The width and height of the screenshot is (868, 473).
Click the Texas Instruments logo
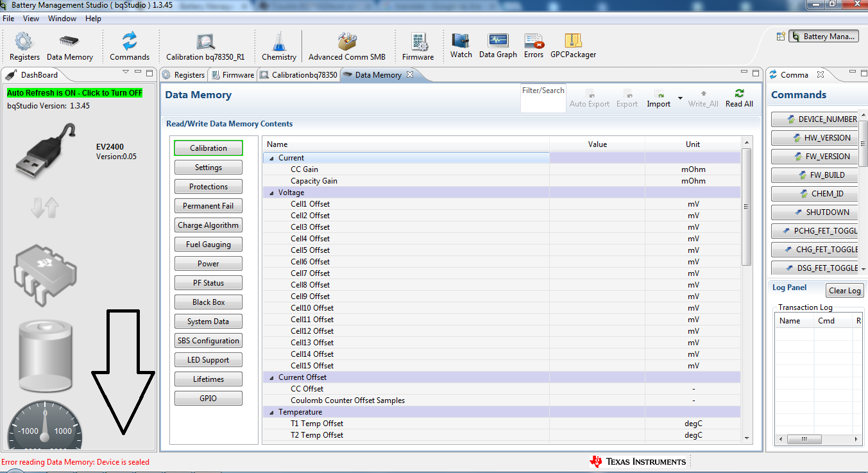638,461
